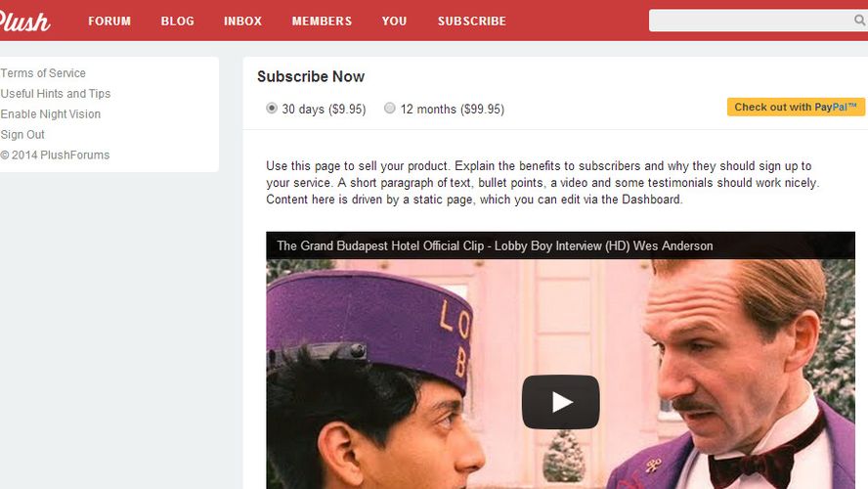Open the Terms of Service link
868x489 pixels.
tap(43, 73)
